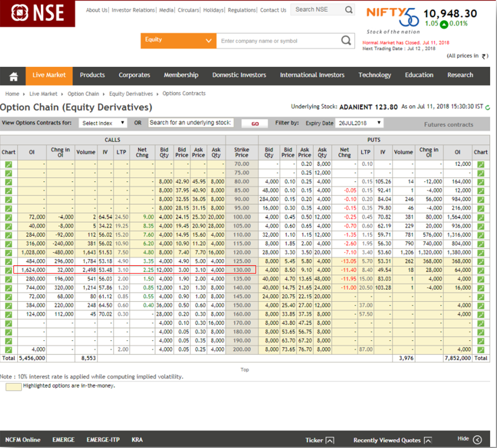The height and width of the screenshot is (448, 497).
Task: Open the Products menu
Action: pos(92,75)
